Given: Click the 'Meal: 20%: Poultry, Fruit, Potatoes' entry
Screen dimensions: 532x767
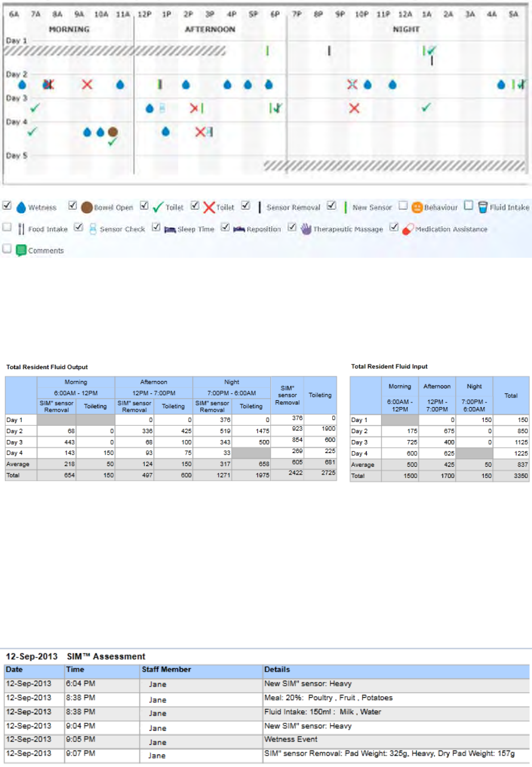Looking at the screenshot, I should click(328, 698).
